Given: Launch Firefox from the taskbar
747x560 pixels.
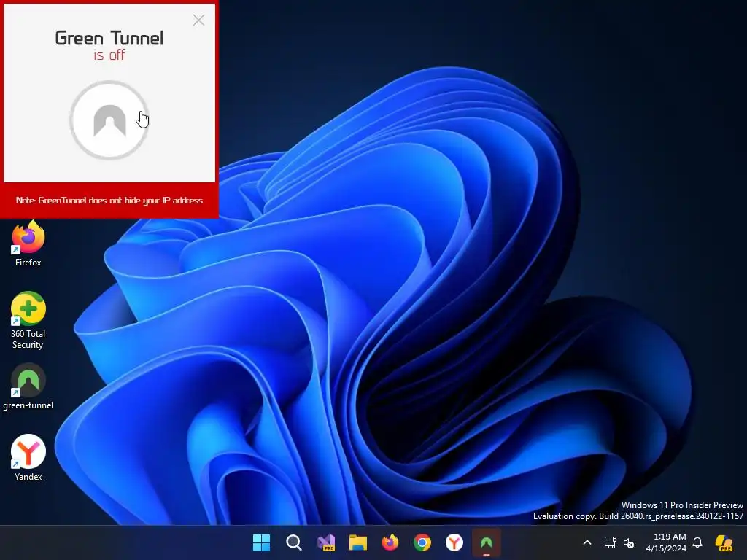Looking at the screenshot, I should coord(390,542).
